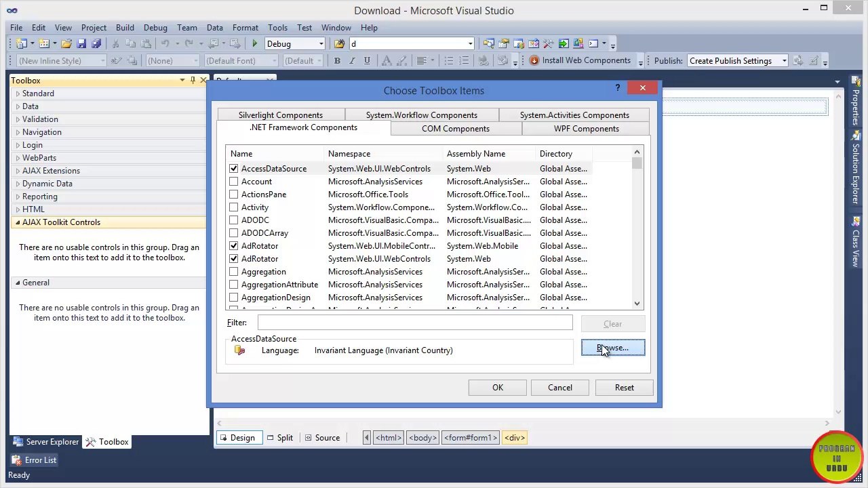Switch to the Silverlight Components tab
This screenshot has width=868, height=488.
[280, 115]
